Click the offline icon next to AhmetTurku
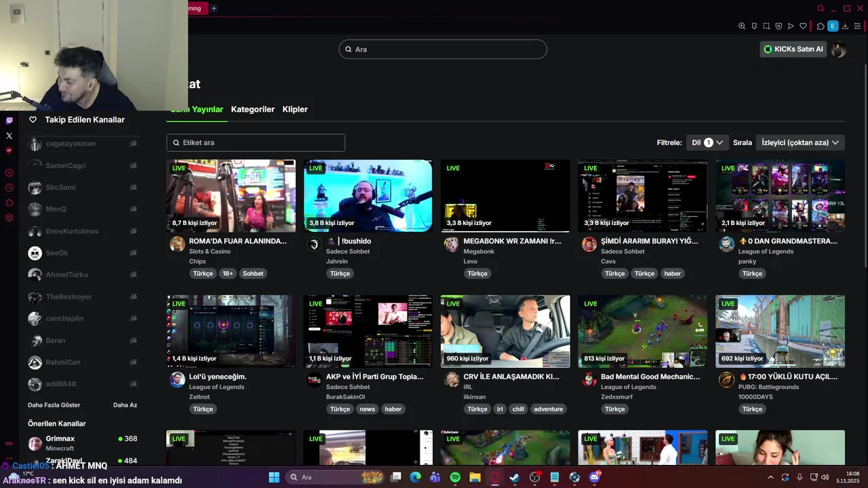 [134, 274]
